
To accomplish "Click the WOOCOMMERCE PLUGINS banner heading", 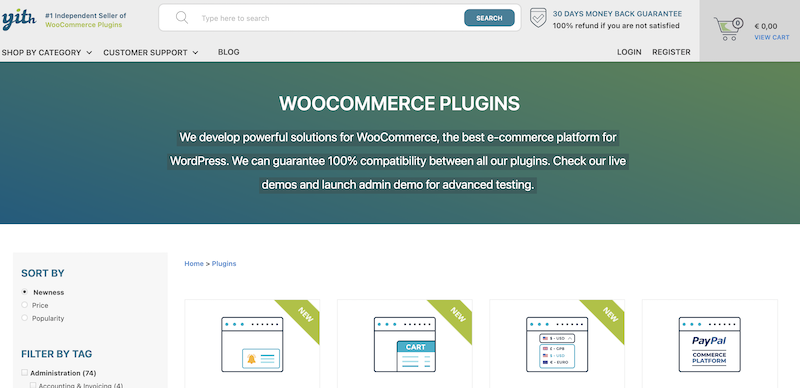I will [x=399, y=103].
